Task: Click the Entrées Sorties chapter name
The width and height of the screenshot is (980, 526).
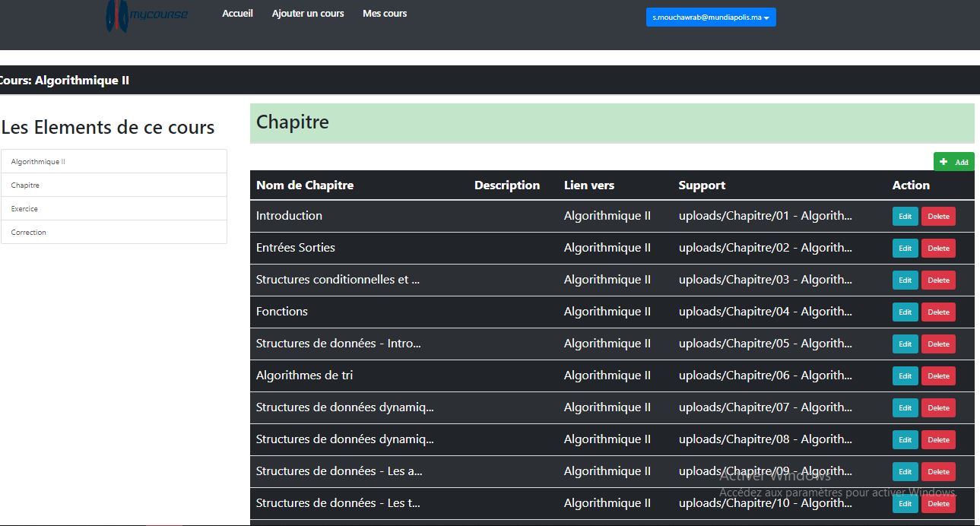Action: [296, 248]
